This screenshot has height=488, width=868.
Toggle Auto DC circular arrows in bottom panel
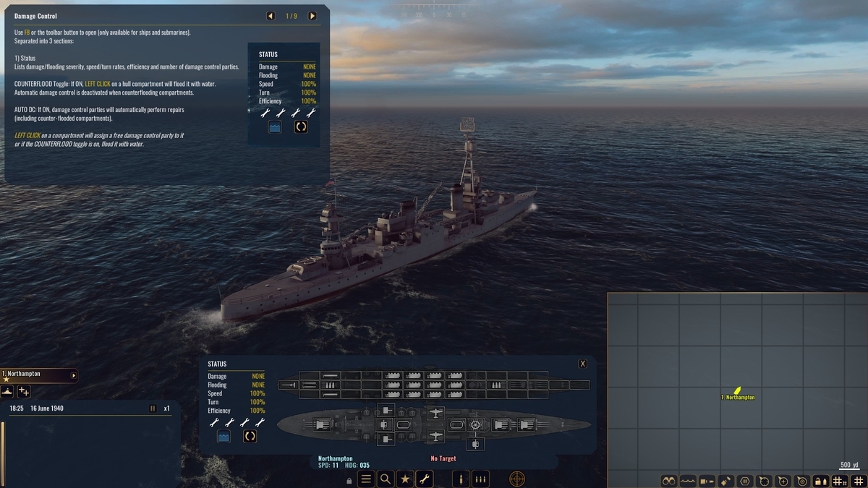[x=250, y=437]
